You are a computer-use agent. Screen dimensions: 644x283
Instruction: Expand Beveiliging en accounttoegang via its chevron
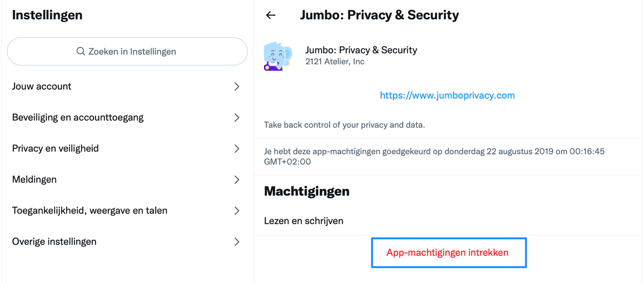[x=237, y=118]
